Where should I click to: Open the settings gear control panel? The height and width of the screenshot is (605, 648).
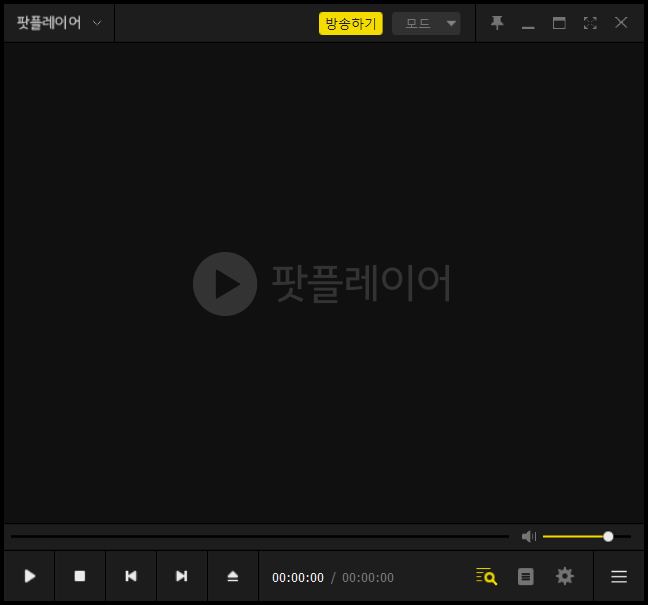[565, 576]
